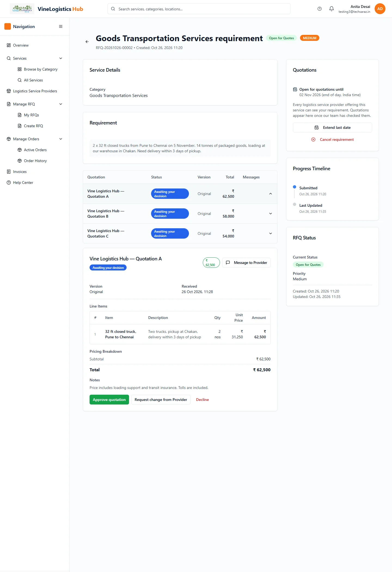This screenshot has height=572, width=392.
Task: Click the red cancel circle icon
Action: [x=313, y=139]
